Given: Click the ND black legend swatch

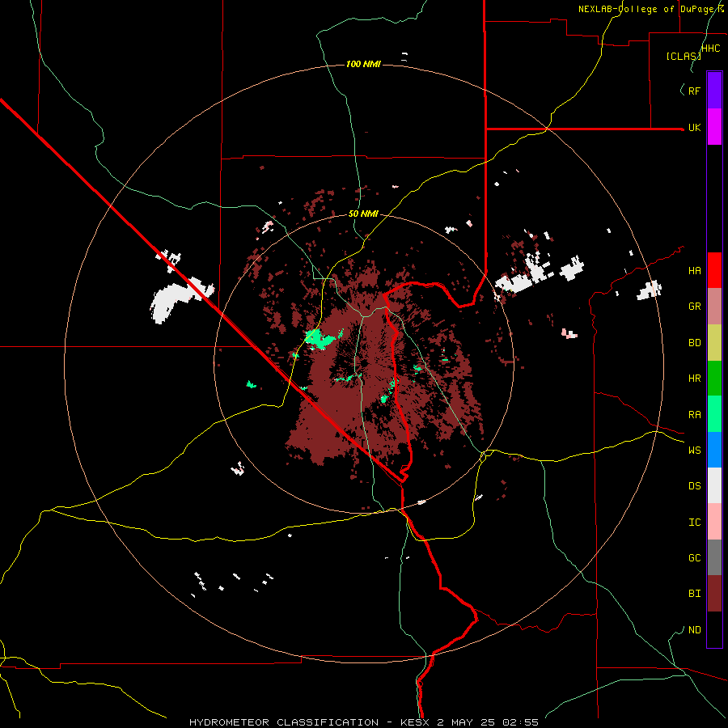Looking at the screenshot, I should (714, 629).
